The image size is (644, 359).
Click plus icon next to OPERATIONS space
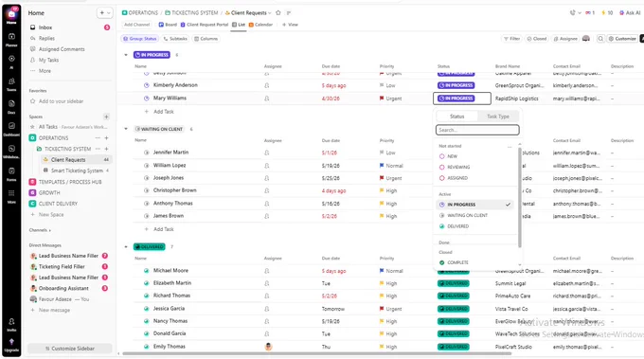pos(106,138)
